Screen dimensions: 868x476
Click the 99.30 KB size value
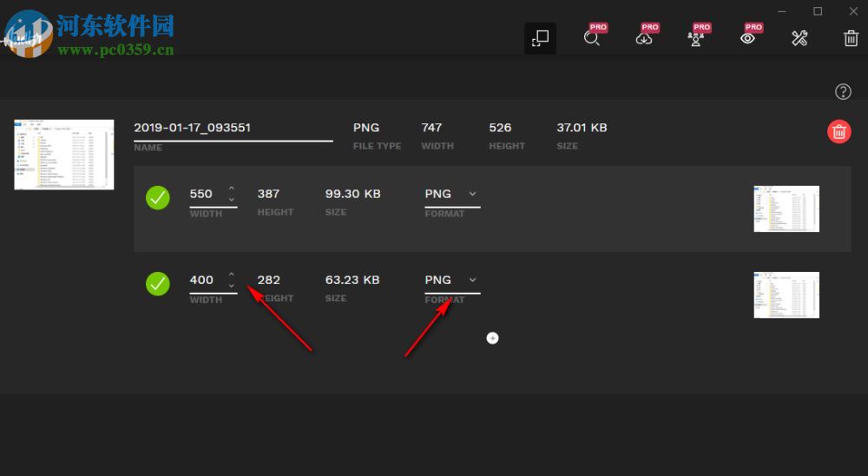[352, 194]
